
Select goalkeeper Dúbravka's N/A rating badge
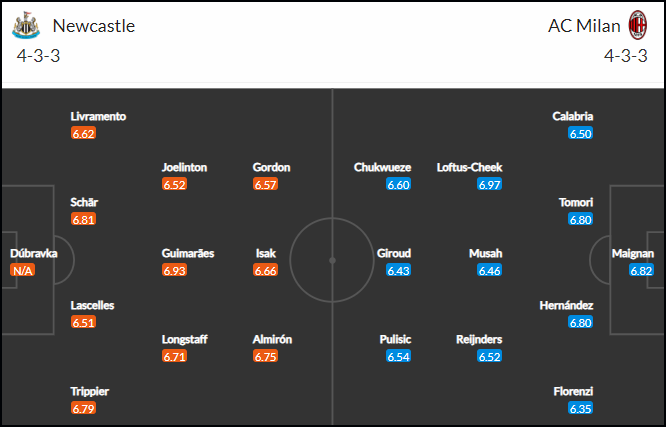23,270
